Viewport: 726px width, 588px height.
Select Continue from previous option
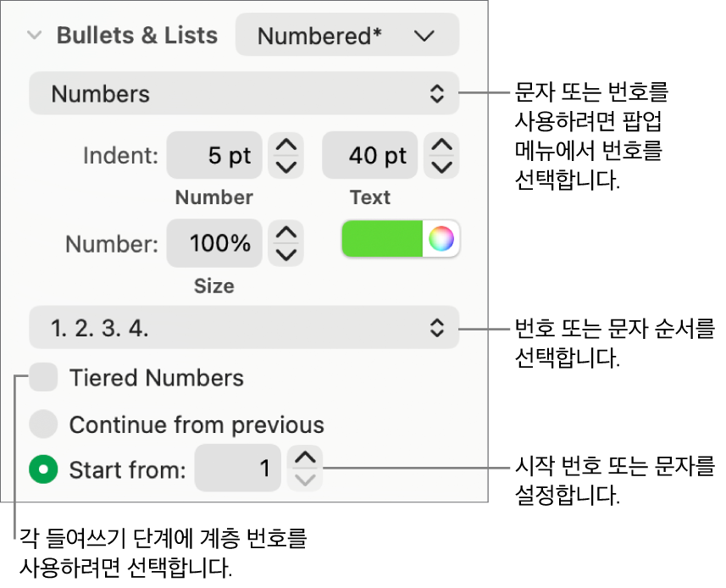pyautogui.click(x=43, y=424)
